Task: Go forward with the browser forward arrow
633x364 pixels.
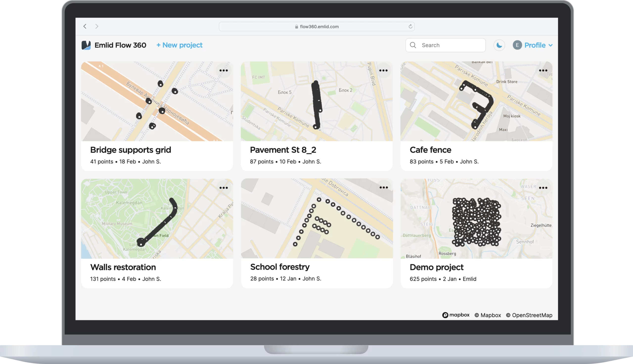Action: click(97, 26)
